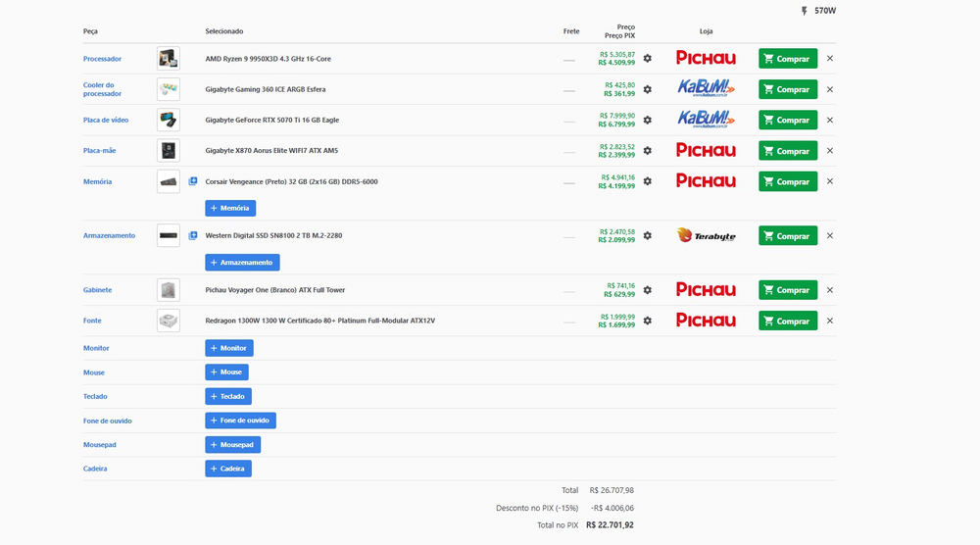Open the Placa de vídeo category link
Viewport: 980px width, 545px height.
click(106, 120)
